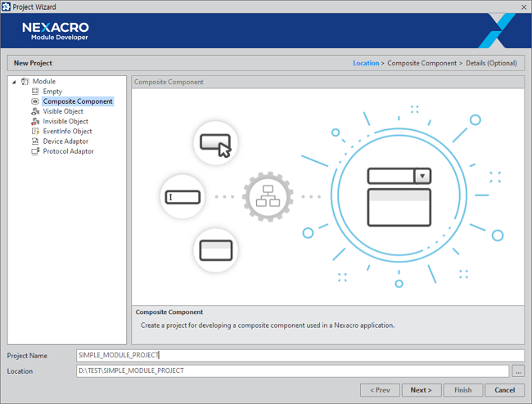Click the Module folder icon
The image size is (532, 404).
click(x=25, y=82)
